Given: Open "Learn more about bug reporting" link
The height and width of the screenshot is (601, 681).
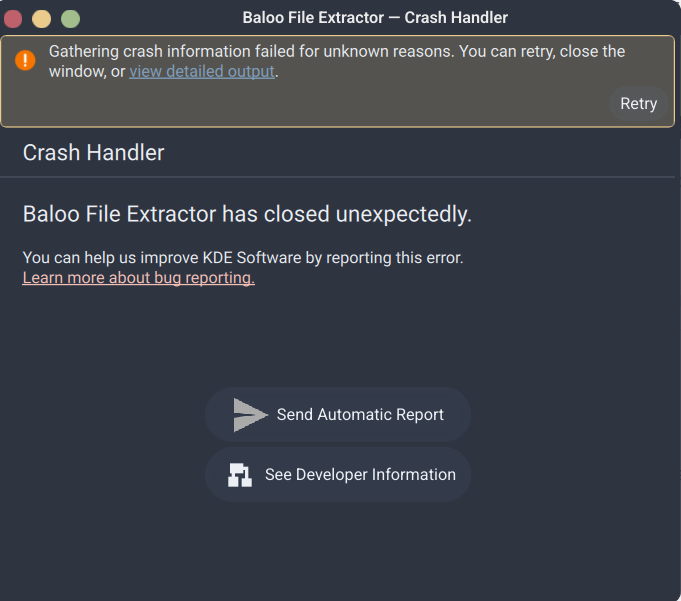Looking at the screenshot, I should [139, 278].
